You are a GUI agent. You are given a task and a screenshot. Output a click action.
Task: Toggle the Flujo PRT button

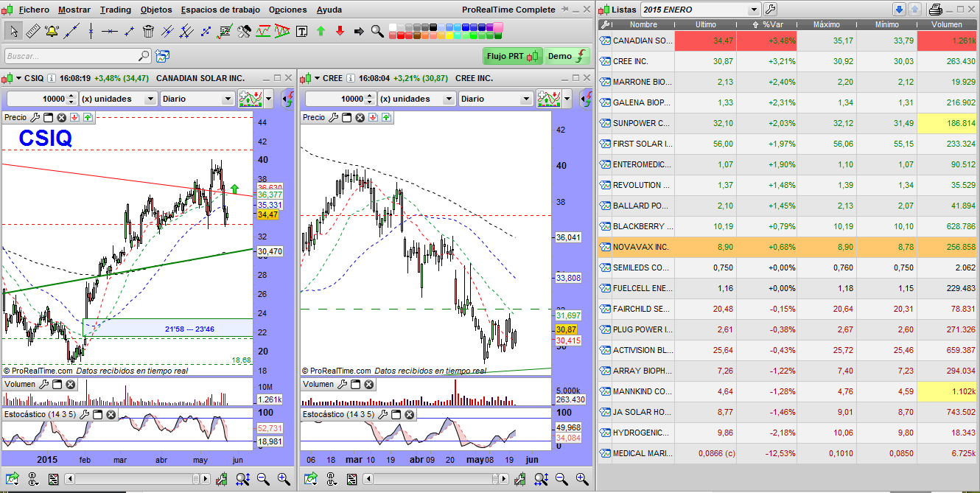click(514, 56)
